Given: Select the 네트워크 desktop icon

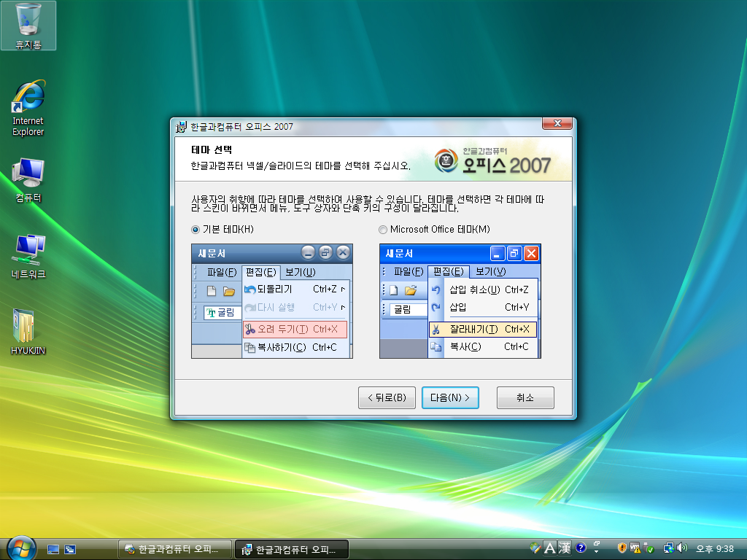Looking at the screenshot, I should point(28,256).
